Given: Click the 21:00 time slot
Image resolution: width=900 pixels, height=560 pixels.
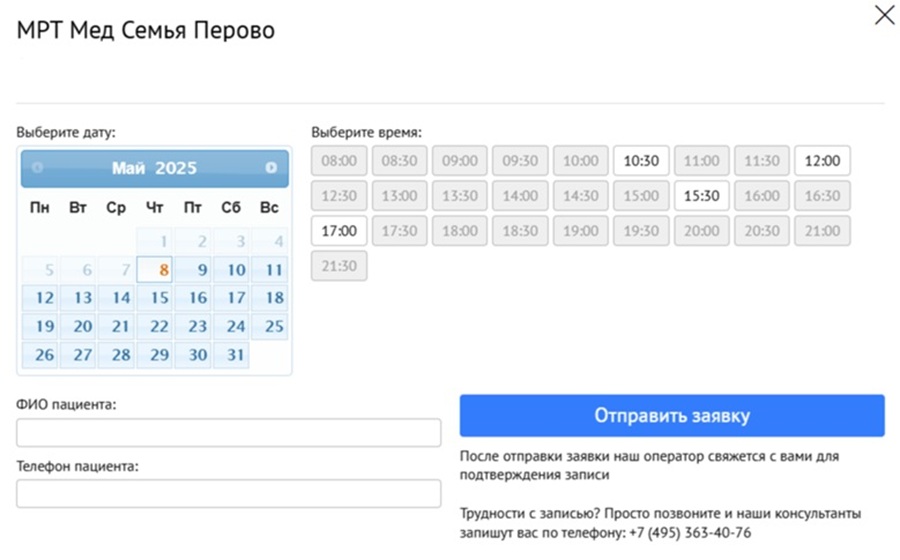Looking at the screenshot, I should [822, 231].
